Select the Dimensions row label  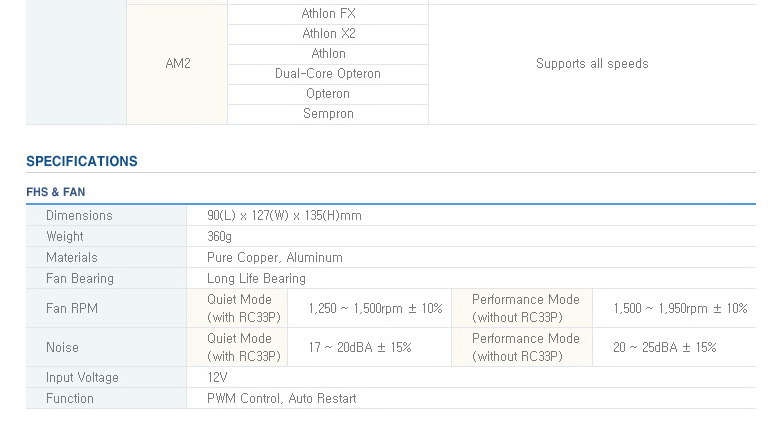[x=79, y=216]
